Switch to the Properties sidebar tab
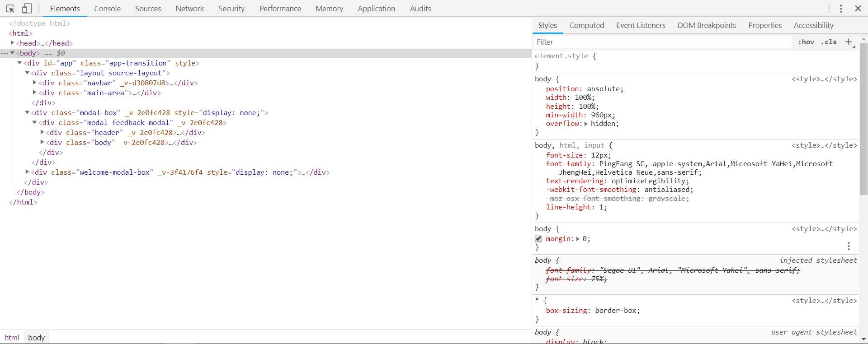This screenshot has width=868, height=344. click(x=765, y=26)
